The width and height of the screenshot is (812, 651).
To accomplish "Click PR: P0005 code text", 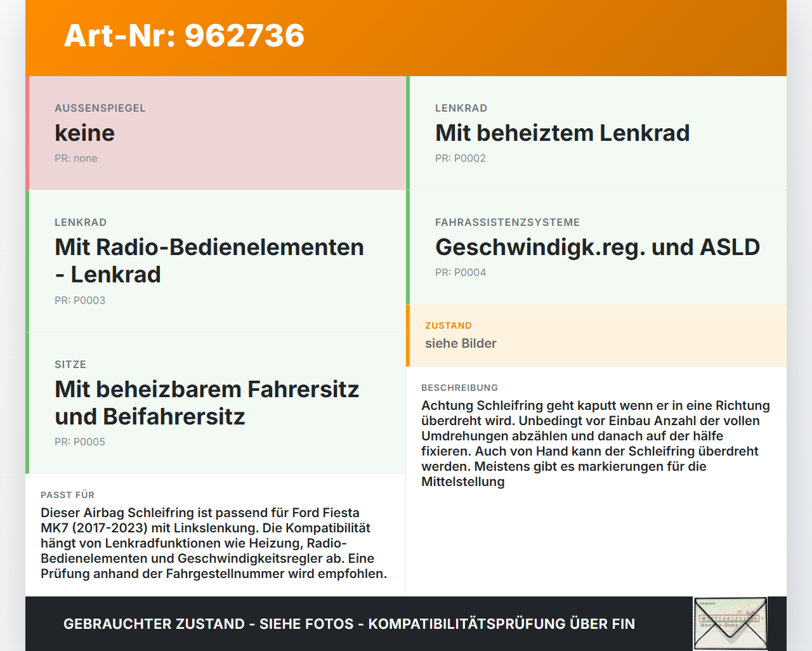I will point(80,442).
